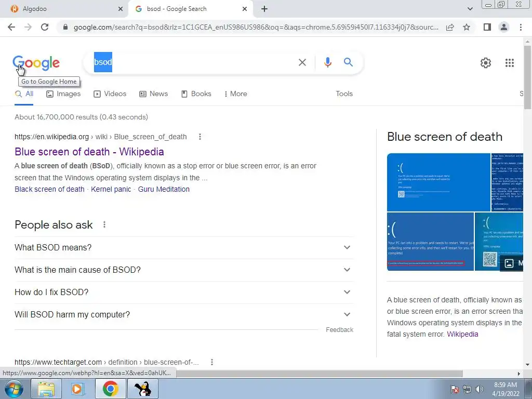
Task: Open the More search categories menu
Action: [x=235, y=94]
